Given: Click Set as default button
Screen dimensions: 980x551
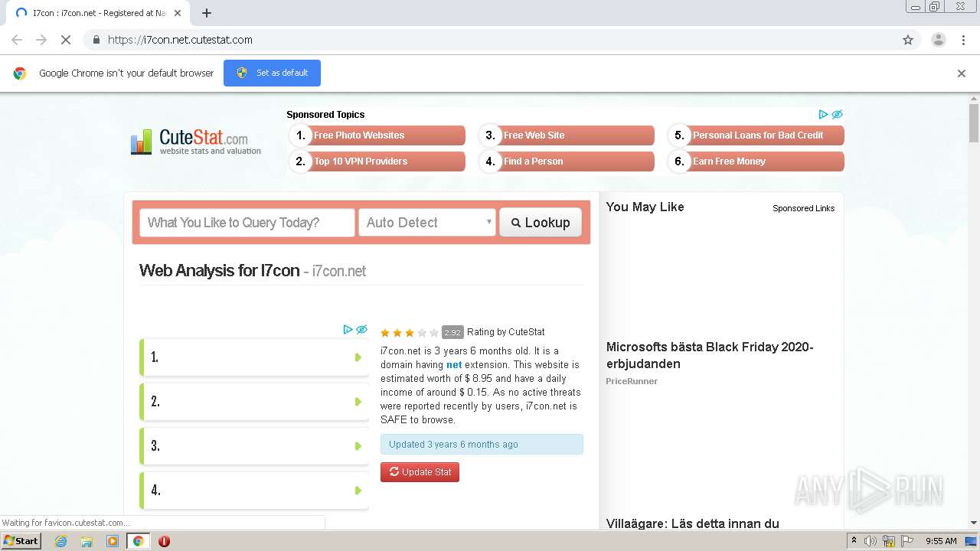Looking at the screenshot, I should (272, 73).
